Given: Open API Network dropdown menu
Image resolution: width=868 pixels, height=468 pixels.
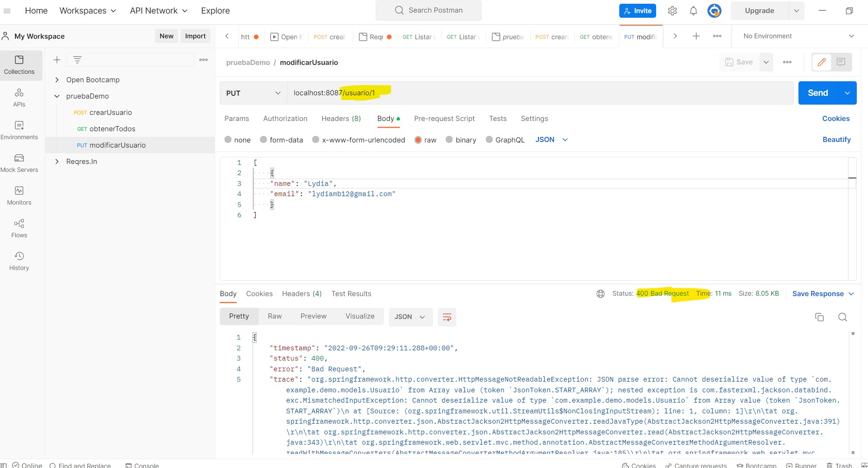Looking at the screenshot, I should pos(159,11).
